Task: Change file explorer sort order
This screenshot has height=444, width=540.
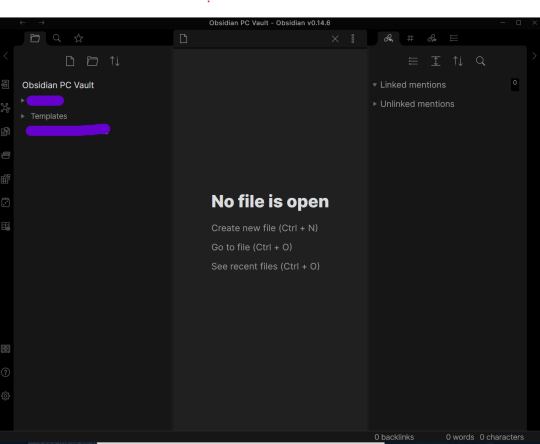Action: 115,61
